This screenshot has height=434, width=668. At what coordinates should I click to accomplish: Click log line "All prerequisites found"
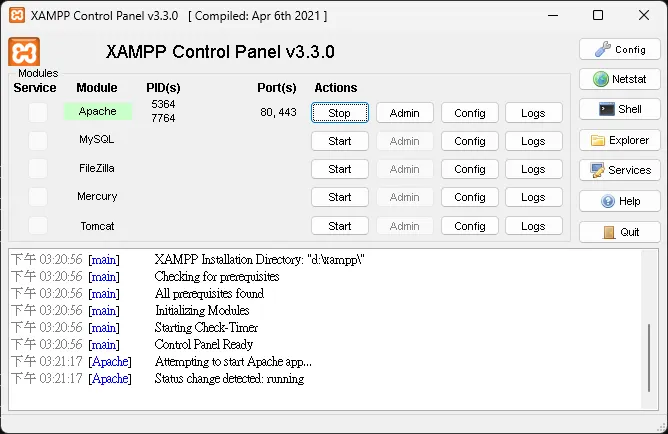coord(209,293)
